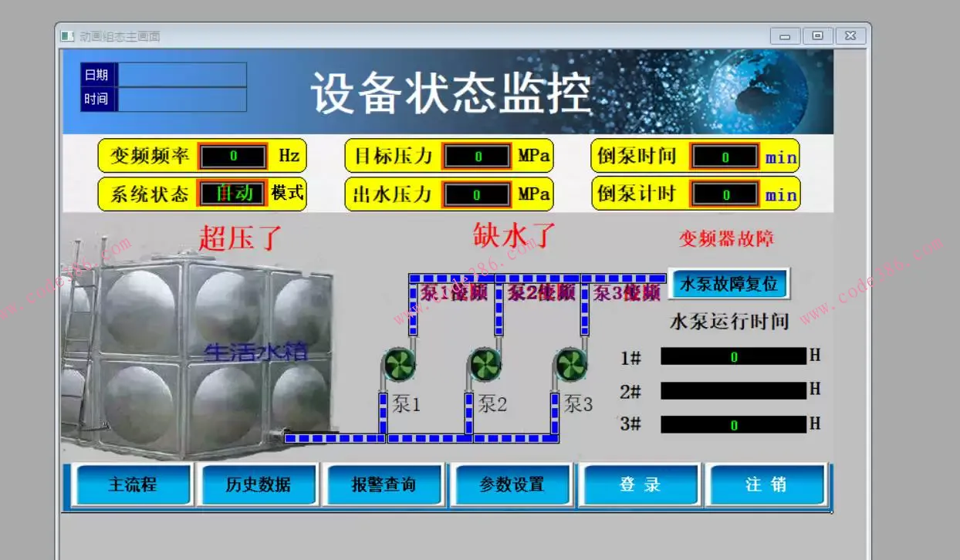This screenshot has width=960, height=560.
Task: Click the 时间 time field
Action: point(182,100)
